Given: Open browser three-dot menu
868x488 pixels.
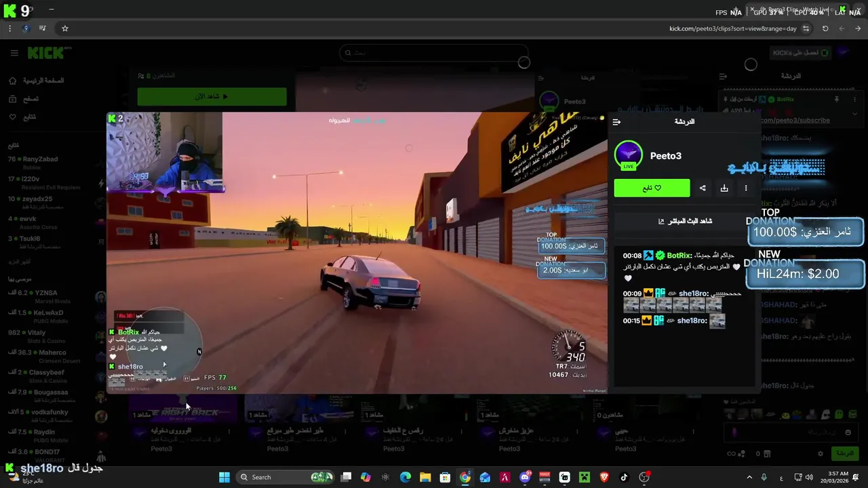Looking at the screenshot, I should [x=9, y=28].
